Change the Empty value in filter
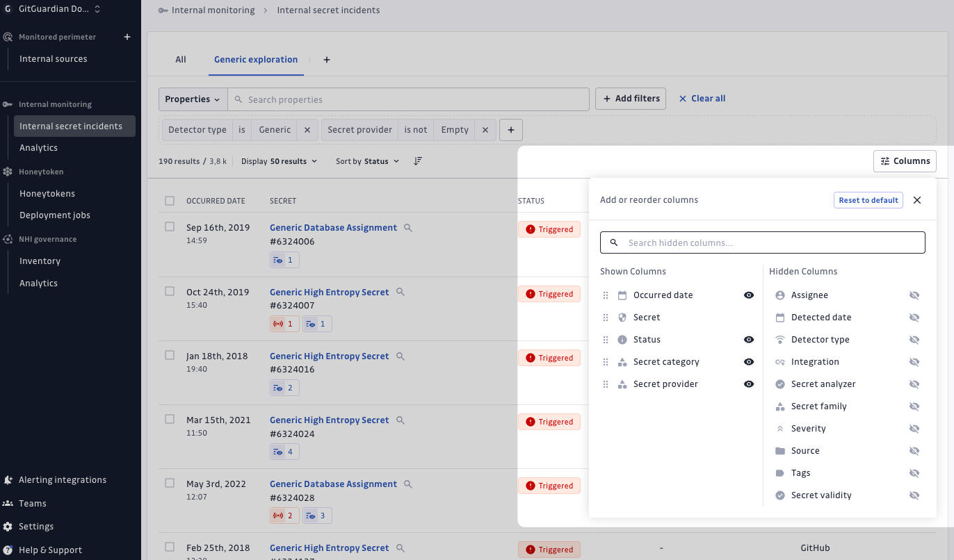Viewport: 954px width, 560px height. point(455,130)
